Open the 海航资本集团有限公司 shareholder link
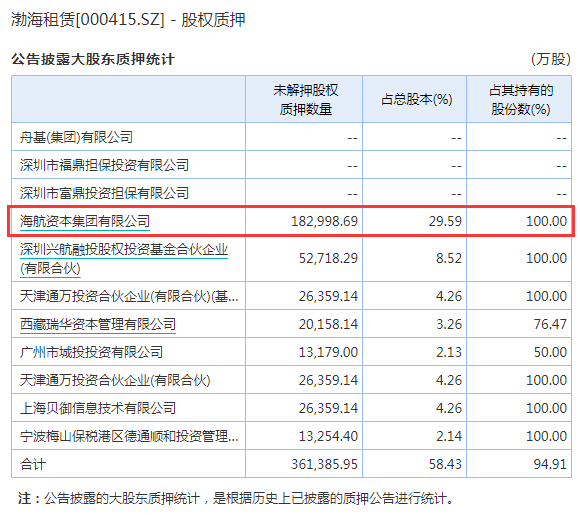 [85, 221]
